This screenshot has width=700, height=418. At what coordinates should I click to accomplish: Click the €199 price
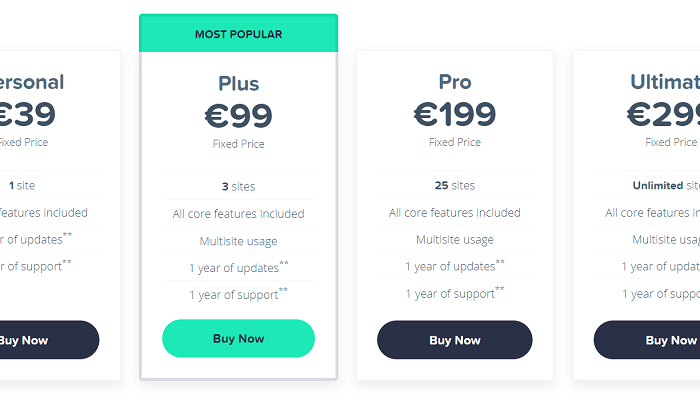click(x=454, y=114)
